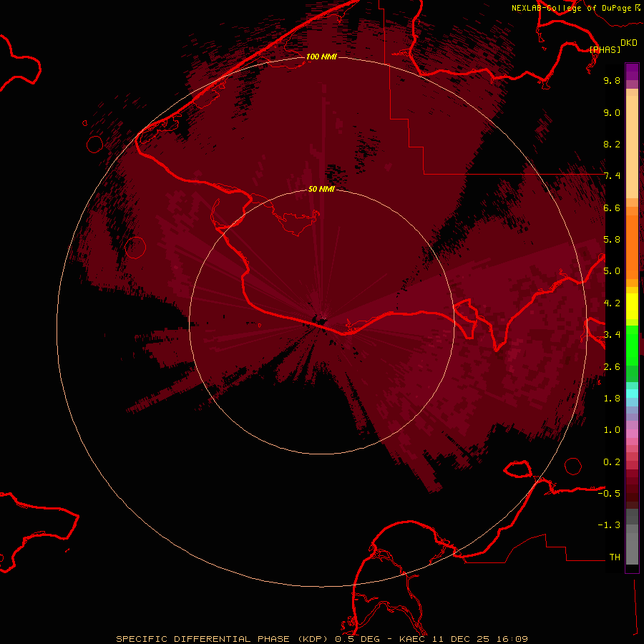Click the 16:09 timestamp in the footer
644x644 pixels.
pyautogui.click(x=511, y=639)
